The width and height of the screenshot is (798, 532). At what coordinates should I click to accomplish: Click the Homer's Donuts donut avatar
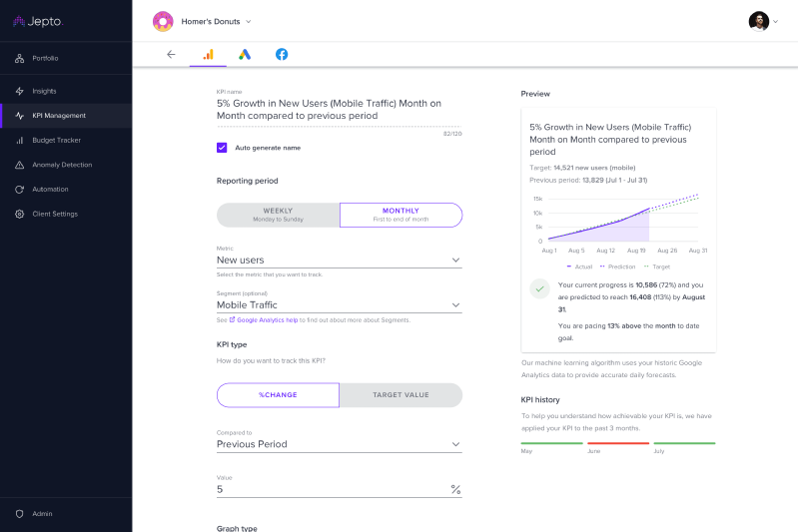[162, 21]
